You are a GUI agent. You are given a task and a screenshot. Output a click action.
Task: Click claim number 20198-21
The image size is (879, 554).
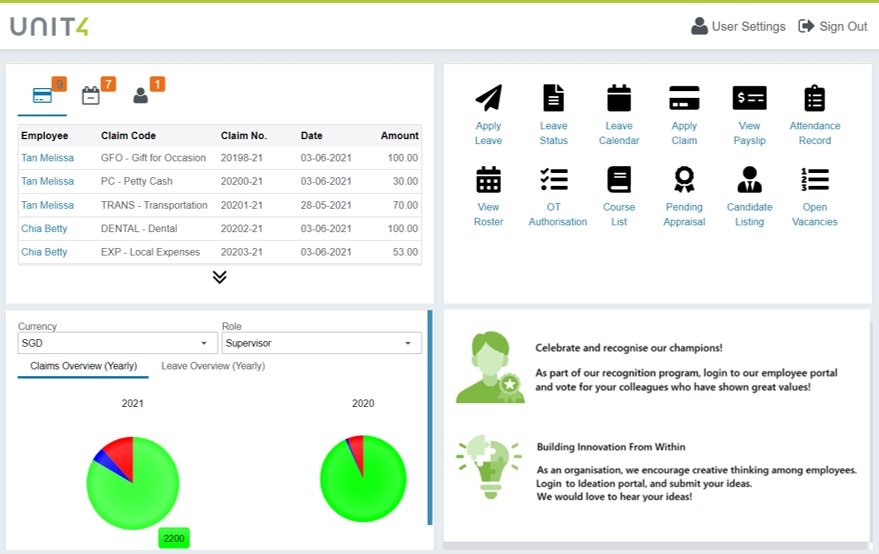pyautogui.click(x=242, y=158)
